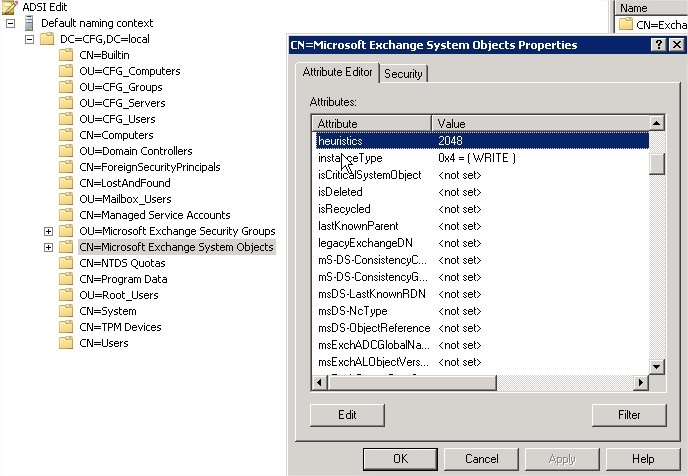Close the properties dialog with X
The height and width of the screenshot is (476, 688).
pos(677,45)
